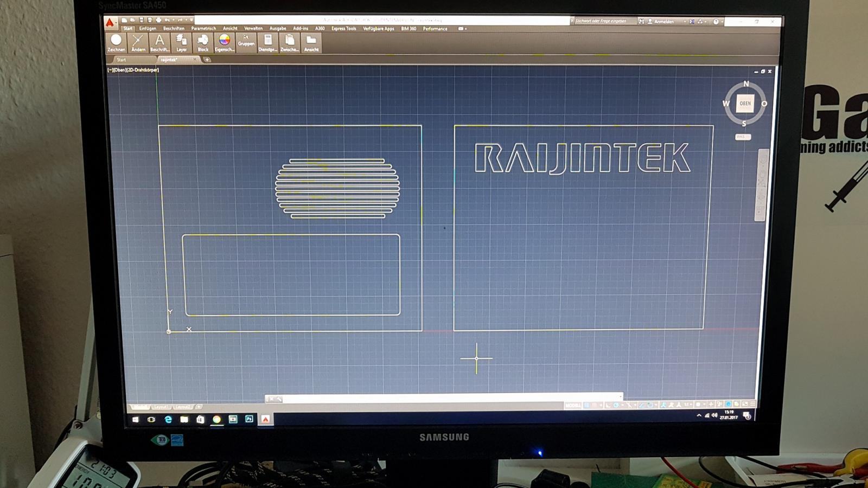Click the [Oben] view control label
The image size is (868, 488).
pos(120,70)
